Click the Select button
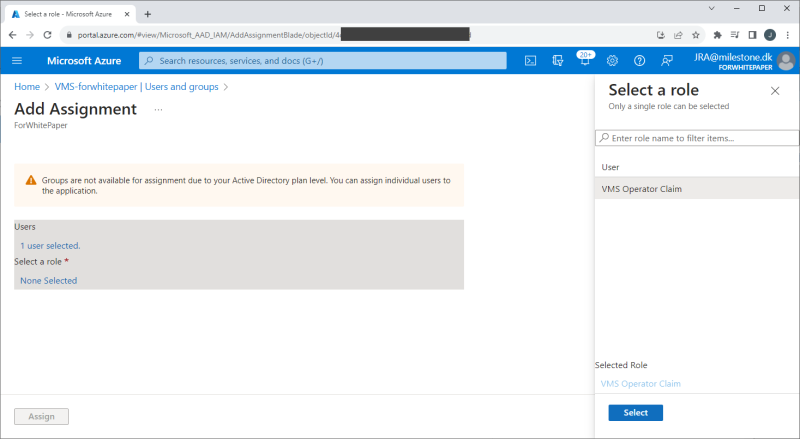This screenshot has height=439, width=800. point(635,412)
